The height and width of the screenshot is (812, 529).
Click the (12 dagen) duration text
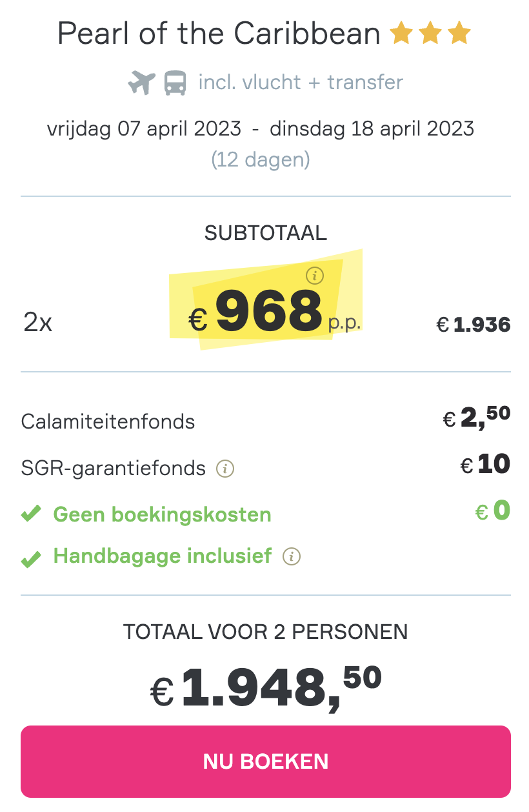261,159
